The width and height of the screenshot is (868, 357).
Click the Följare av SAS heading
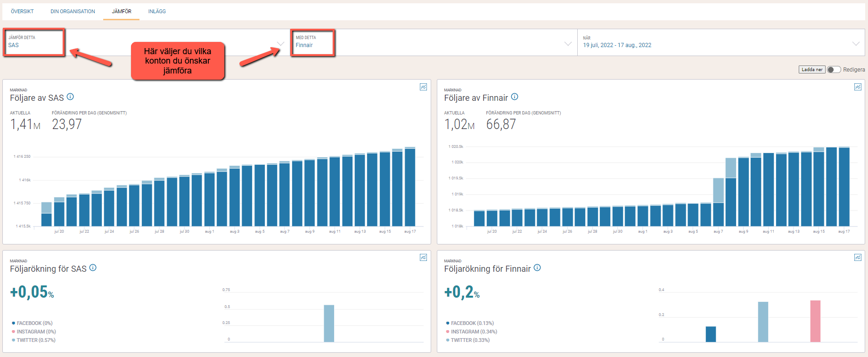point(37,98)
